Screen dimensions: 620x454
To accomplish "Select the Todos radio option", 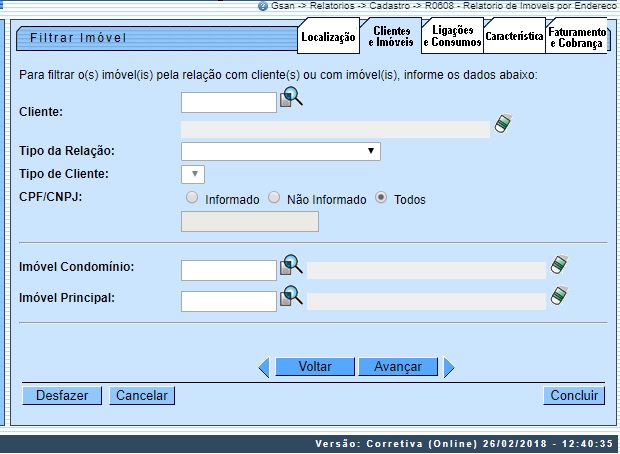I will [381, 199].
